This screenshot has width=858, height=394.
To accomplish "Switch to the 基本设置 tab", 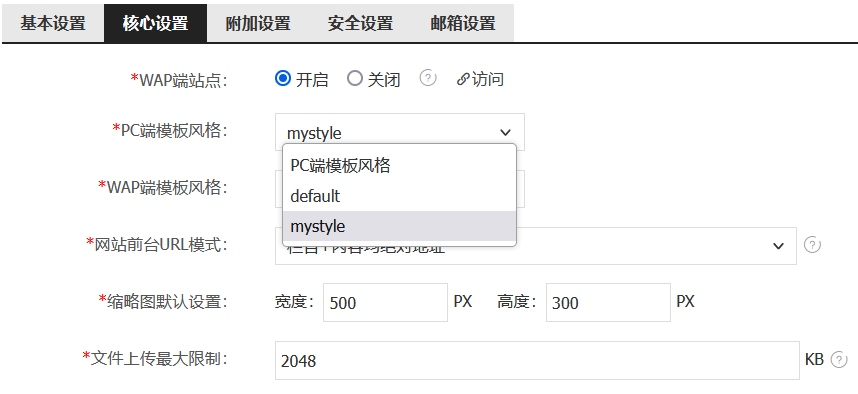I will [53, 24].
